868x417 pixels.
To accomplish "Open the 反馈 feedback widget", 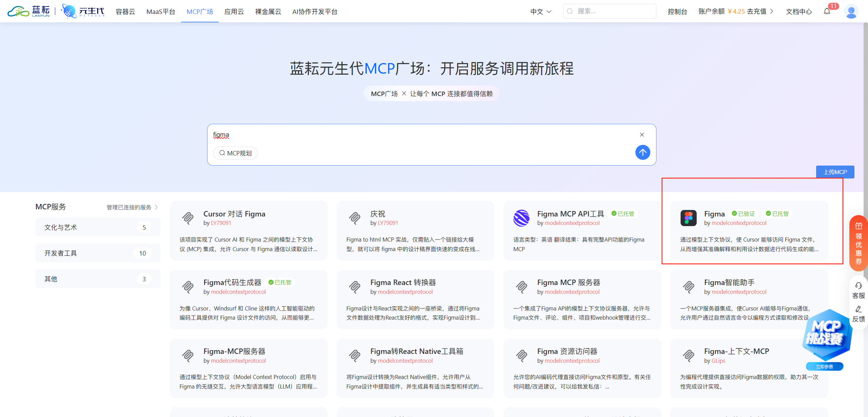I will tap(859, 314).
